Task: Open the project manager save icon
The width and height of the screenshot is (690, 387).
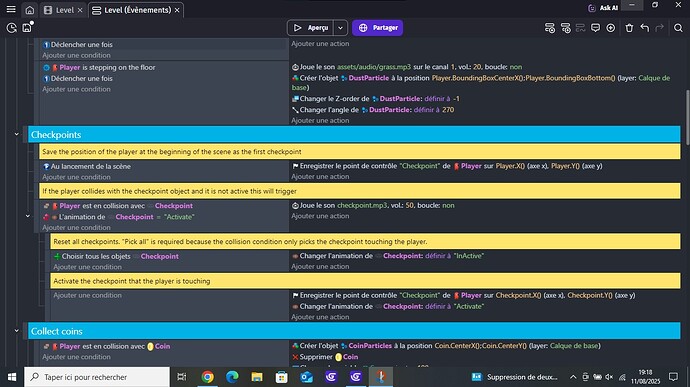Action: (x=27, y=27)
